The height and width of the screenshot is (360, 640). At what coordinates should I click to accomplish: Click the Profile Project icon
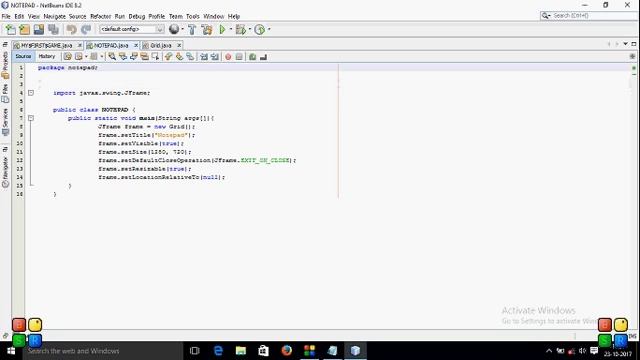[260, 29]
